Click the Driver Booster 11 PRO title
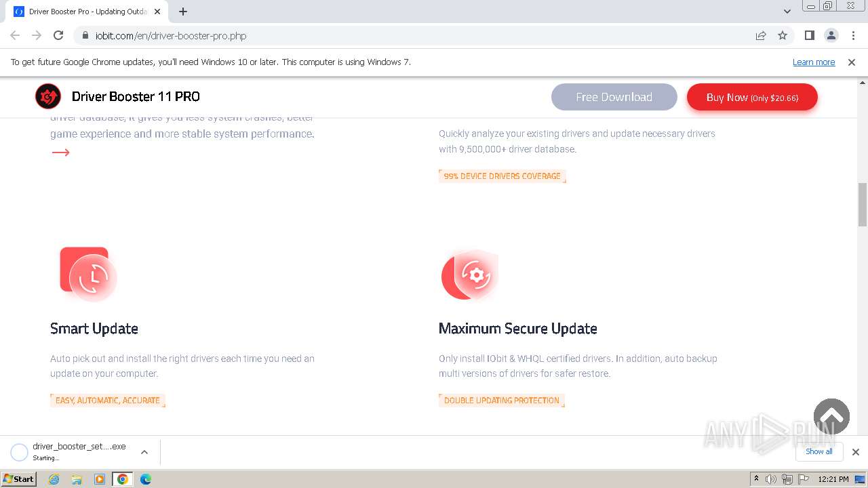 pyautogui.click(x=136, y=97)
